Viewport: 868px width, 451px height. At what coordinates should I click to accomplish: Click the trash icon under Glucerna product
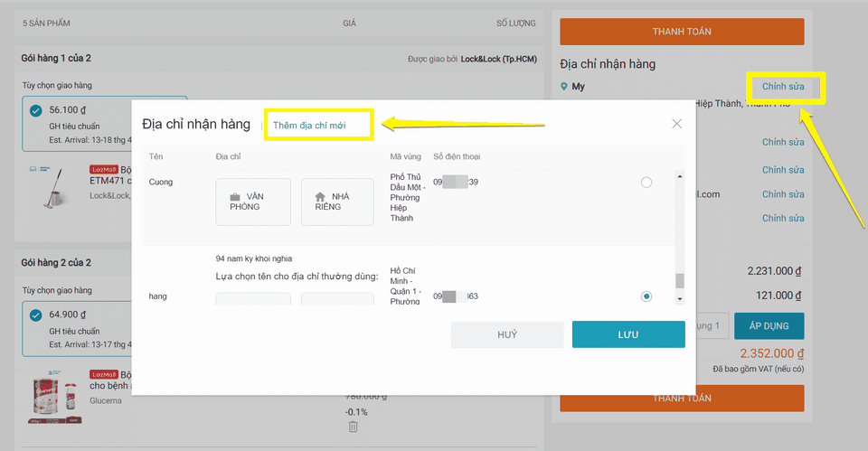pos(354,426)
